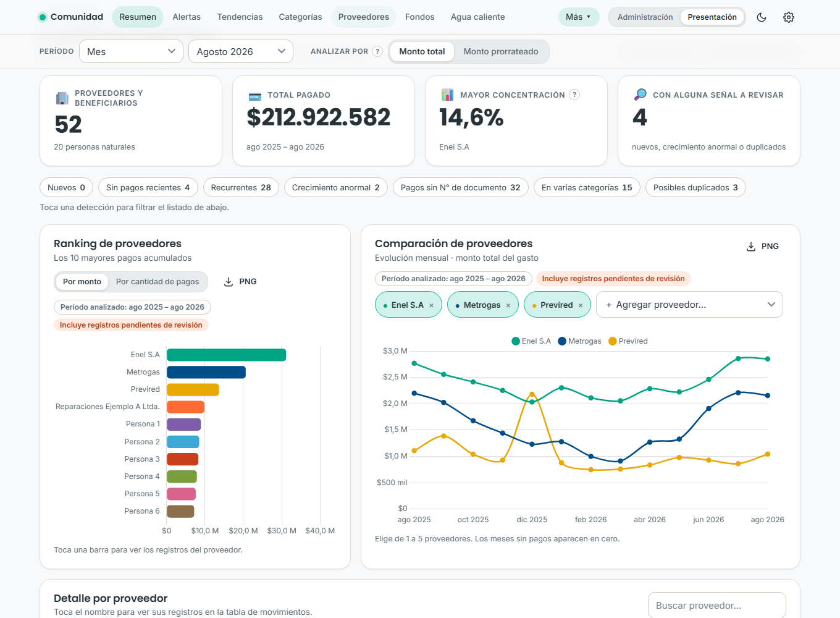Click the total pagado card icon
The height and width of the screenshot is (618, 840).
(x=254, y=96)
